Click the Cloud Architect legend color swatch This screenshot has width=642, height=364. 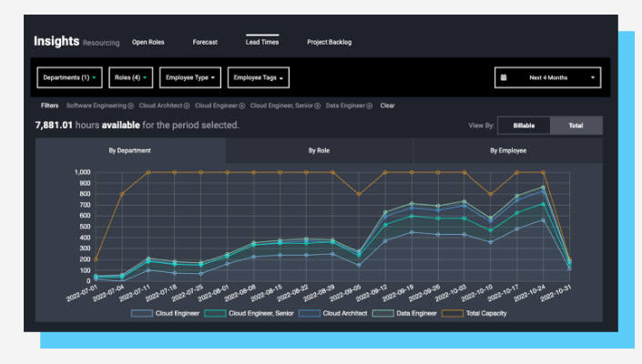[x=311, y=314]
